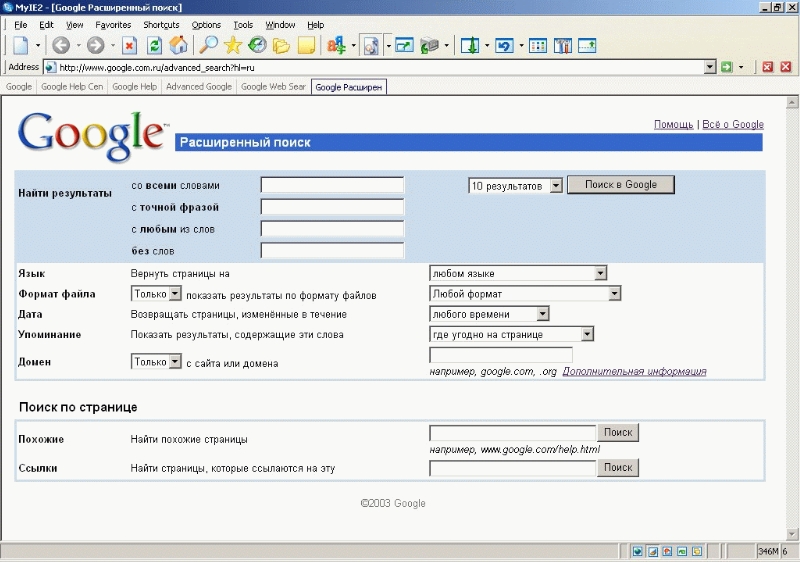The image size is (800, 562).
Task: Click the '346M' status bar memory entry
Action: click(768, 551)
